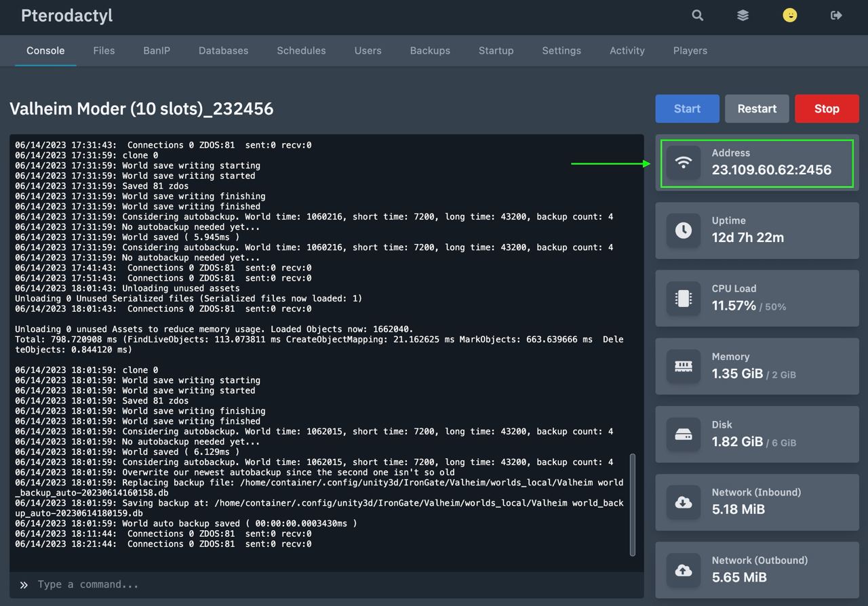Open the Players tab

coord(690,51)
